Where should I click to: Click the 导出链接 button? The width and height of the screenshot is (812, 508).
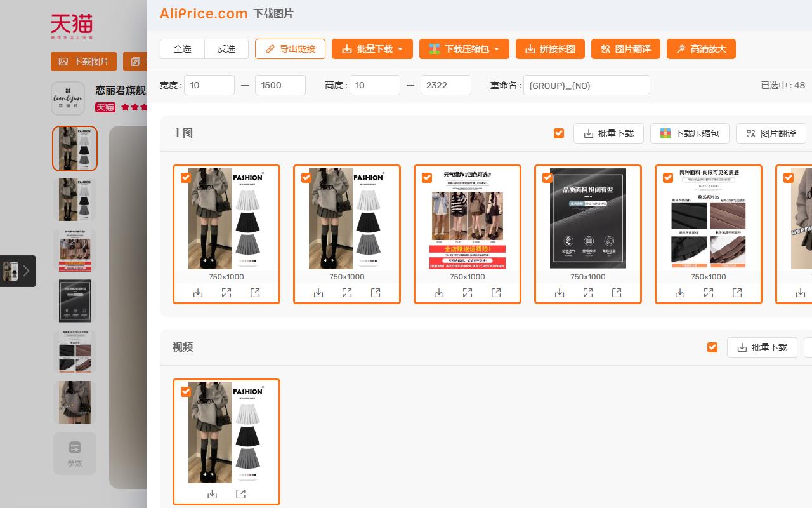(290, 49)
